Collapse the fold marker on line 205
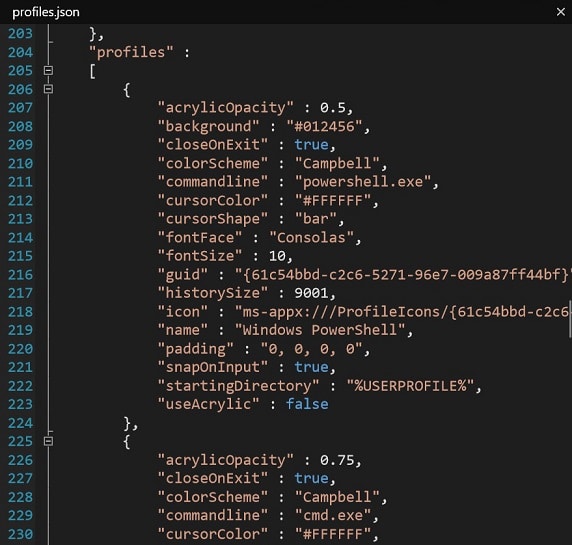Screen dimensions: 572x545 point(49,70)
